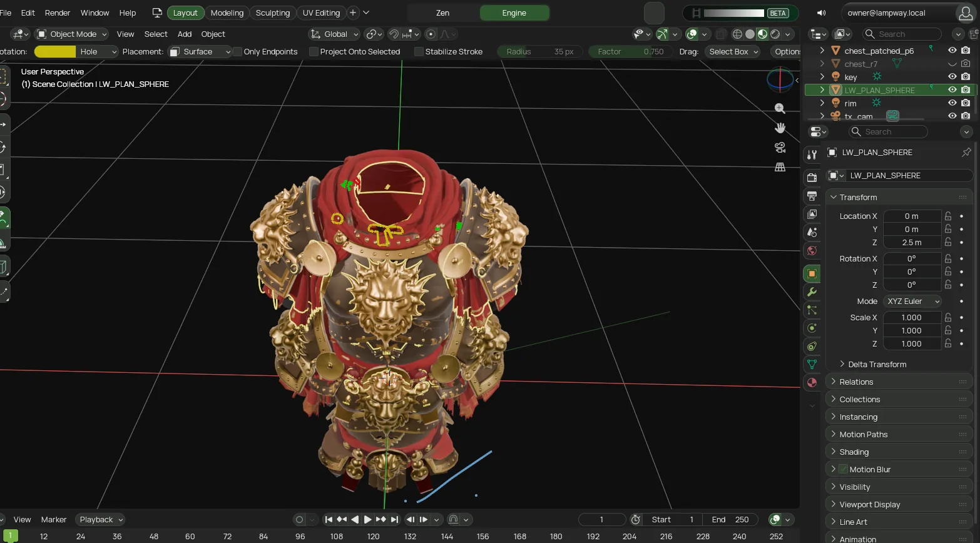The image size is (980, 543).
Task: Open the Modifiers wrench tab
Action: coord(812,292)
